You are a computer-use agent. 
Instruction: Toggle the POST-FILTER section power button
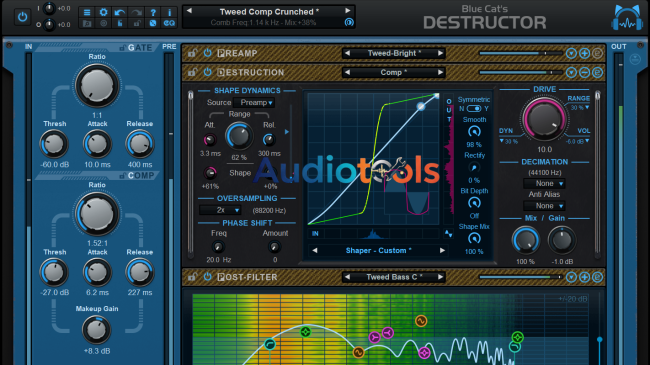pos(207,277)
